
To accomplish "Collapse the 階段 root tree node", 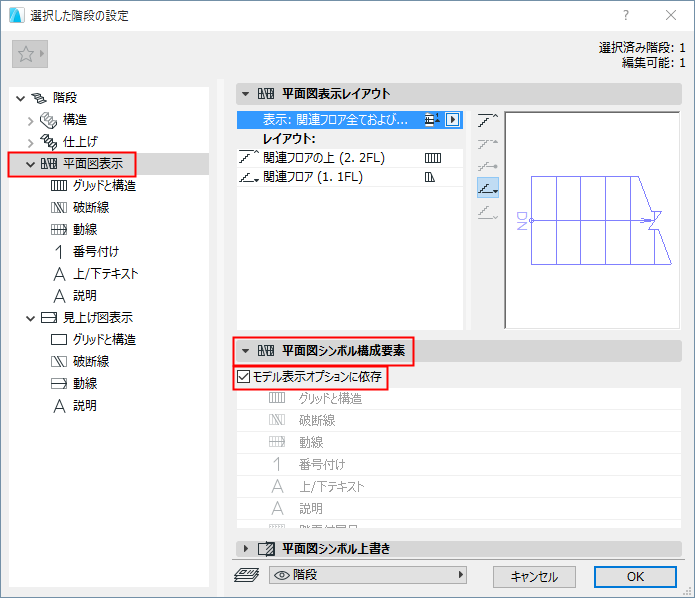I will pos(20,98).
